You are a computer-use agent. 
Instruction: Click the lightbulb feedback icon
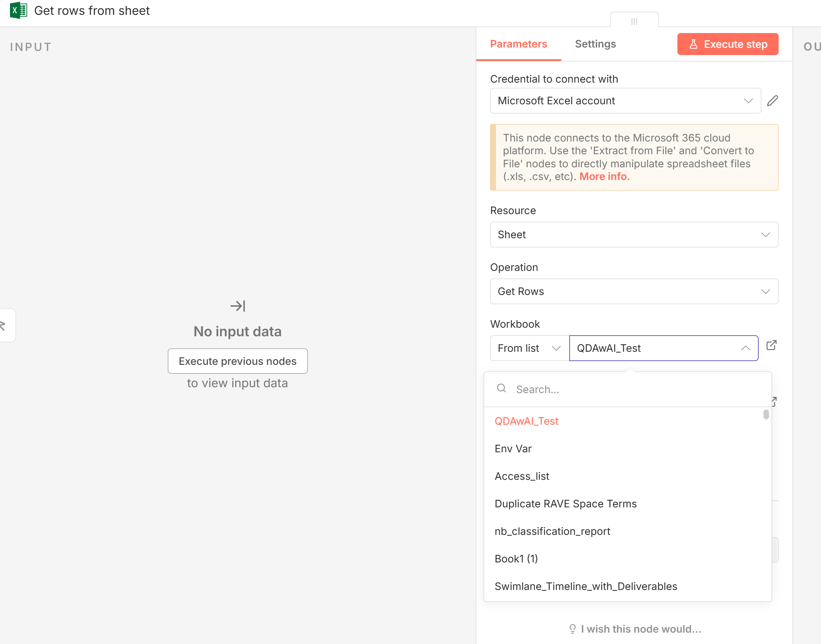click(572, 629)
